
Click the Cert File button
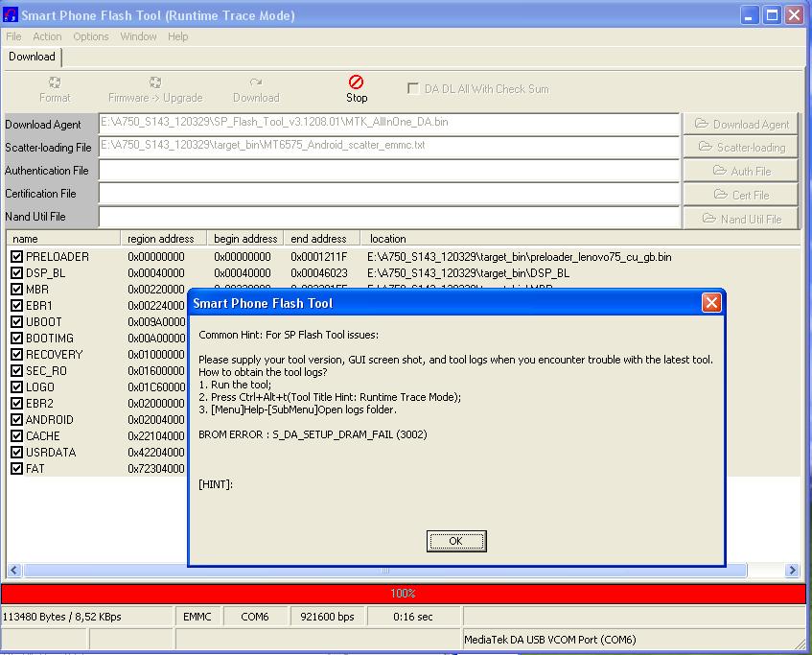740,195
